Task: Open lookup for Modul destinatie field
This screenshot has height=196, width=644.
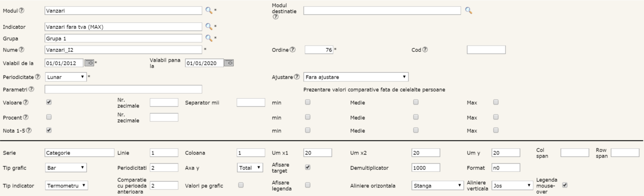Action: pos(468,10)
